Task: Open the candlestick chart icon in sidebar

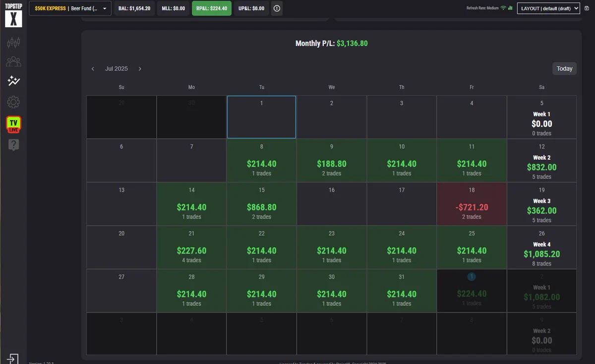Action: pyautogui.click(x=13, y=43)
